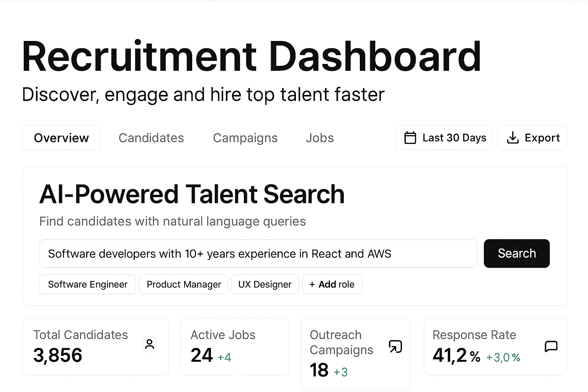Screen dimensions: 588x392
Task: Click inside the talent search query field
Action: click(258, 253)
